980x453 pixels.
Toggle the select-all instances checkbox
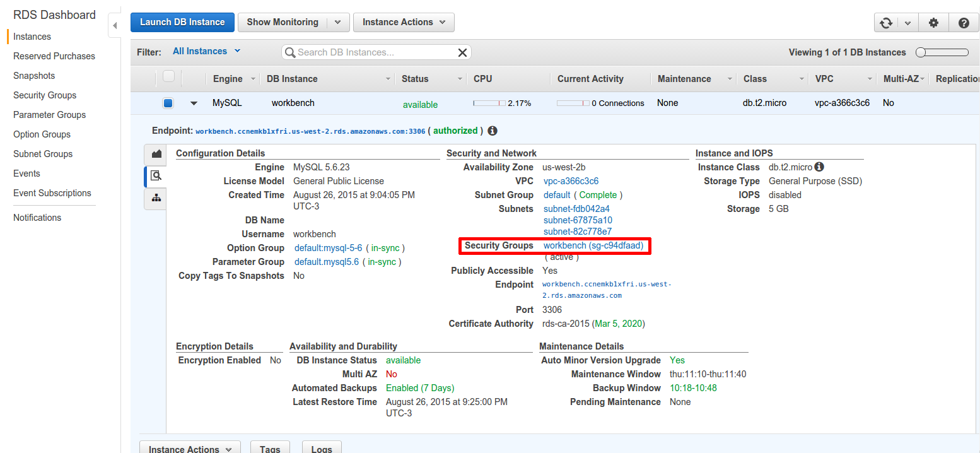point(168,76)
